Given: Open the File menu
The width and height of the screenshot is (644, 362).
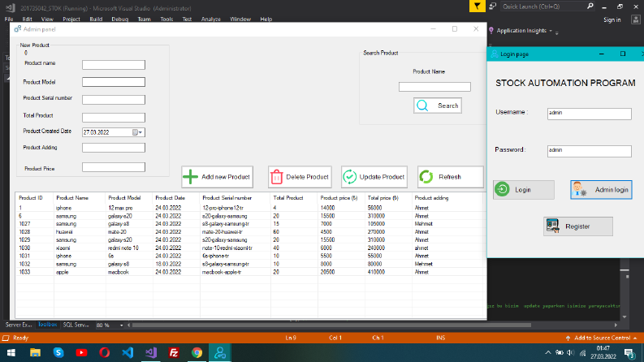Looking at the screenshot, I should click(9, 19).
